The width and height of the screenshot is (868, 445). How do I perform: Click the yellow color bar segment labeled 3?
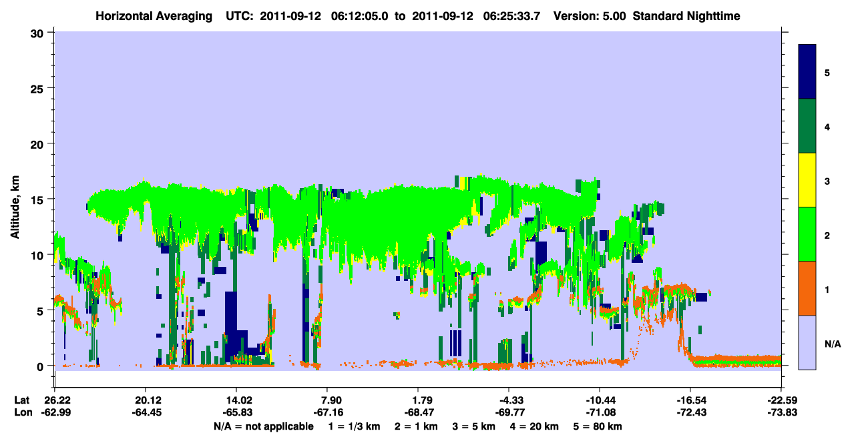(807, 180)
